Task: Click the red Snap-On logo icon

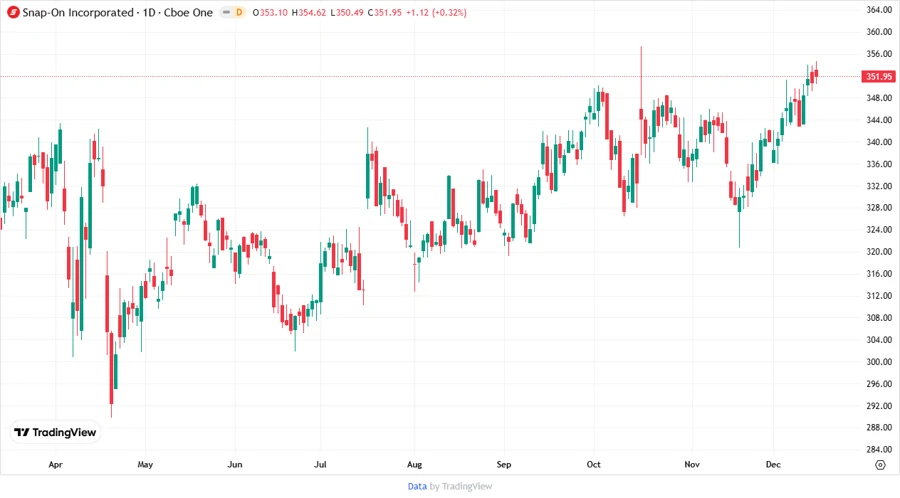Action: pos(13,12)
